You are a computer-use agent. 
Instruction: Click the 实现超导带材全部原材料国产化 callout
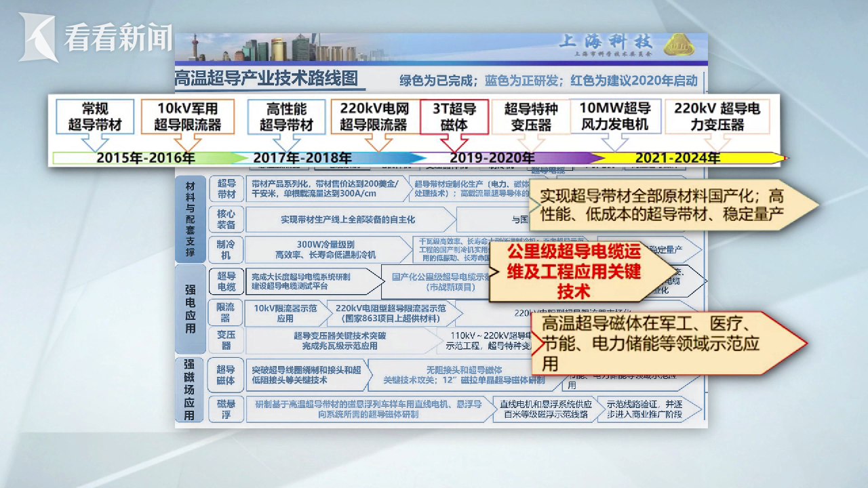point(661,207)
